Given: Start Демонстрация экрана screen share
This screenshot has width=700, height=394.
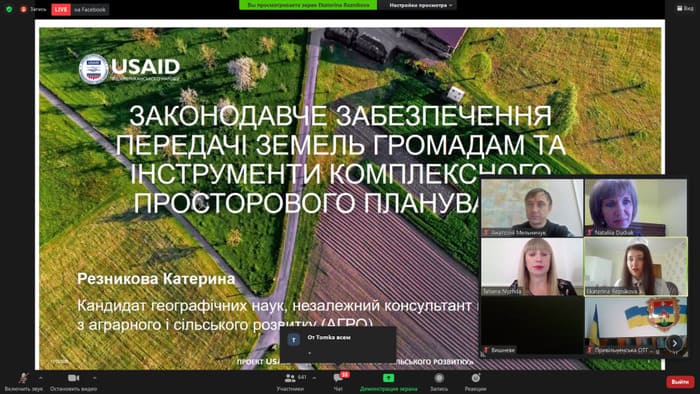Looking at the screenshot, I should pyautogui.click(x=388, y=382).
